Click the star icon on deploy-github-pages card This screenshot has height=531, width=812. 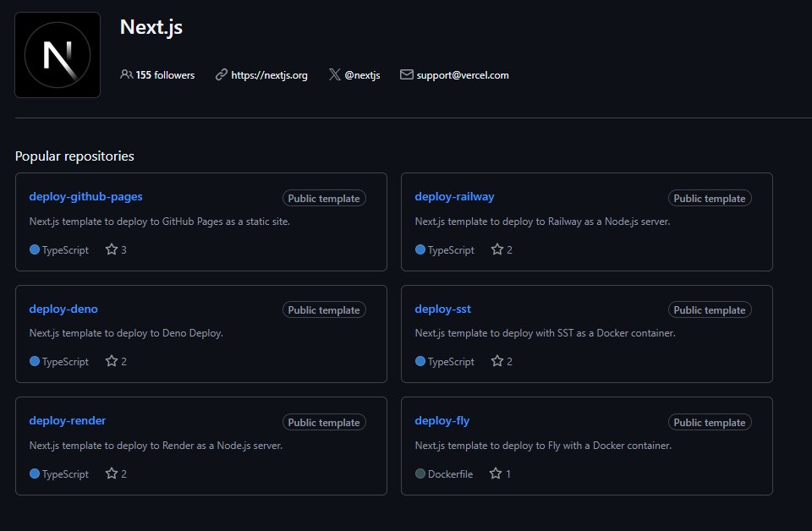[112, 249]
